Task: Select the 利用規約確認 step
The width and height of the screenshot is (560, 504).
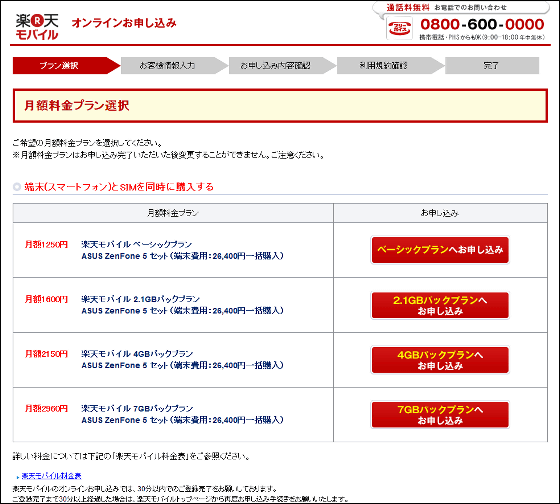Action: point(390,66)
